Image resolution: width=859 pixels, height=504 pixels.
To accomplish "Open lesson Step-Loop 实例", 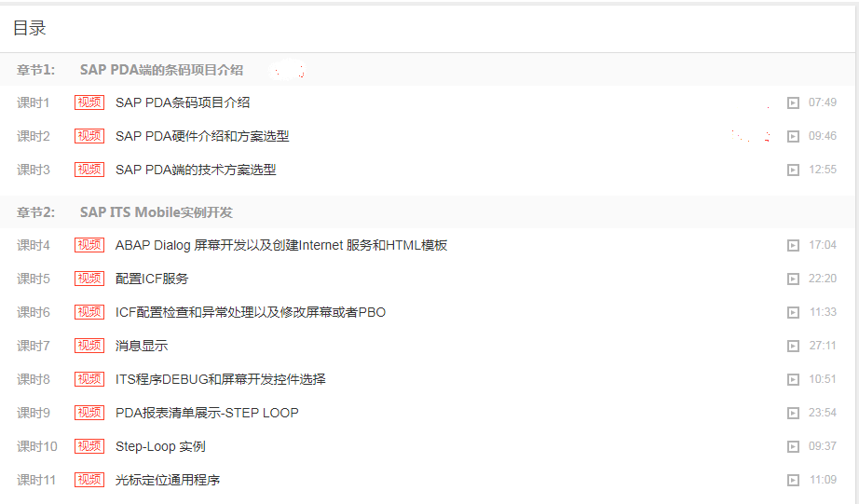I will 160,446.
